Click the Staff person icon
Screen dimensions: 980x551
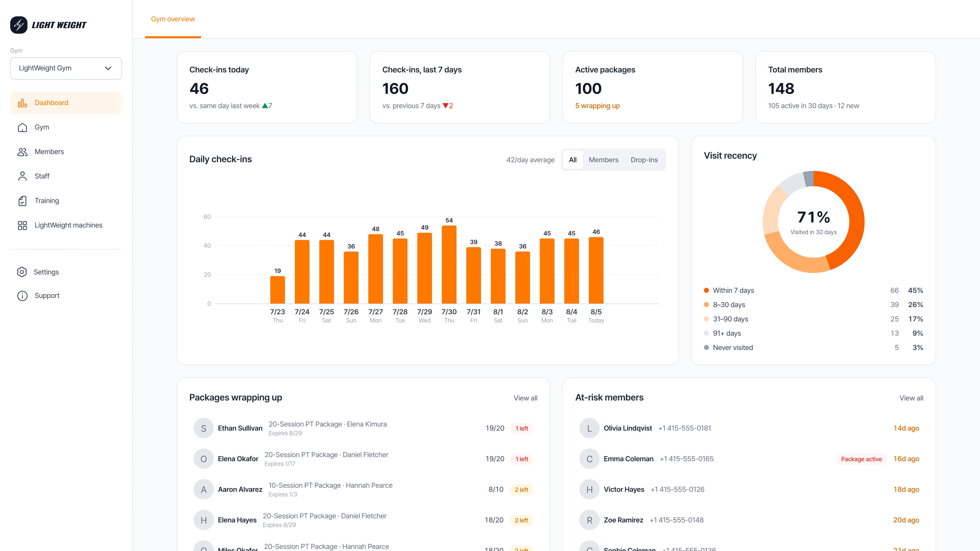[22, 176]
